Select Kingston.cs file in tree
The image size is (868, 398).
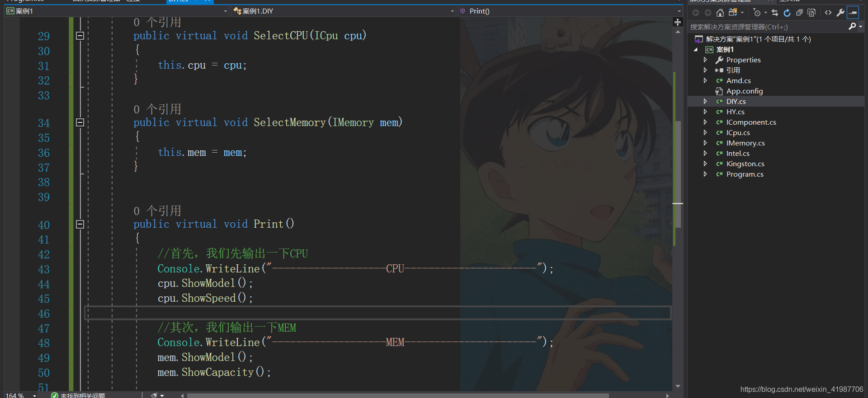coord(745,164)
